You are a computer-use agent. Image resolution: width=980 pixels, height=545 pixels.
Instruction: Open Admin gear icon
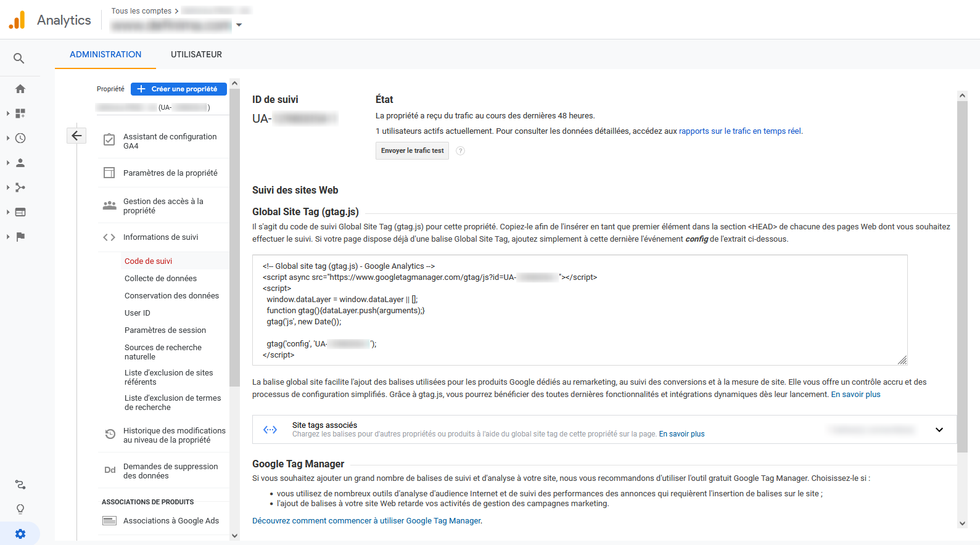(20, 534)
